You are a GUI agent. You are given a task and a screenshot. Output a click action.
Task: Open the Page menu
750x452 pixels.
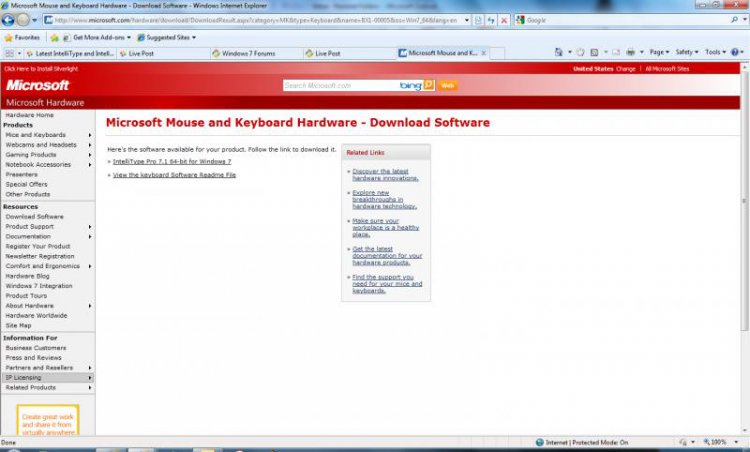coord(659,52)
